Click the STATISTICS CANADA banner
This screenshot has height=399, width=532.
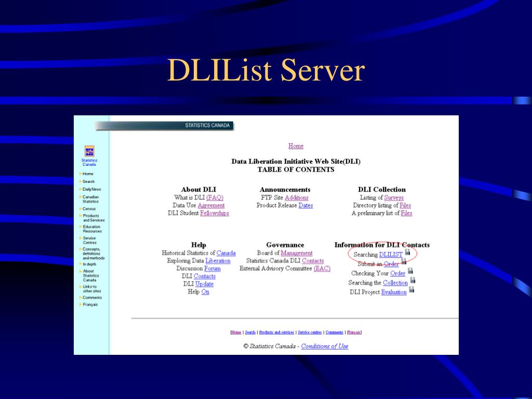click(x=165, y=126)
